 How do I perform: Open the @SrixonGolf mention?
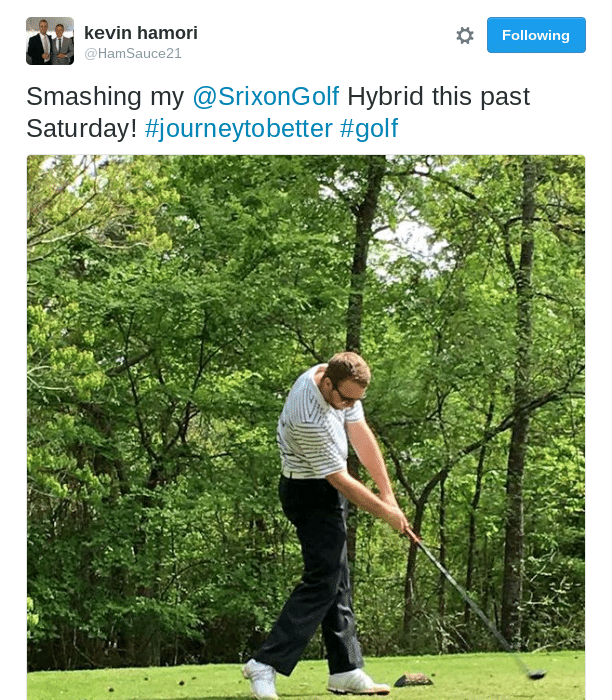pyautogui.click(x=266, y=96)
